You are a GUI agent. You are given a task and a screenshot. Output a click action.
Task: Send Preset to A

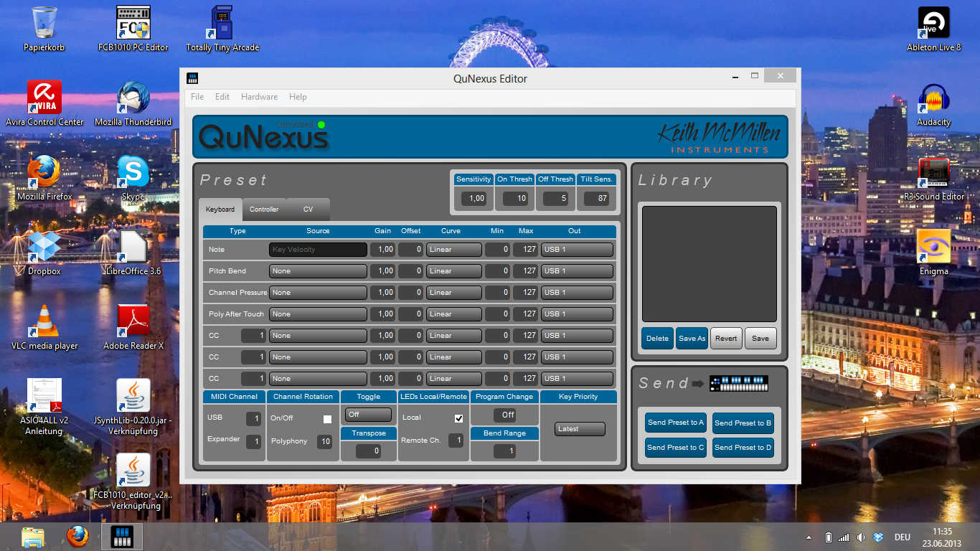[676, 423]
